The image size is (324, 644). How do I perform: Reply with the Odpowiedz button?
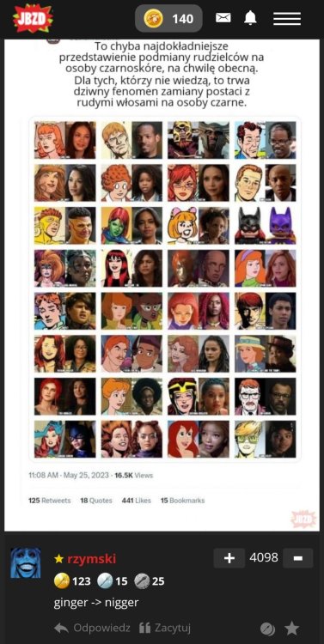click(x=92, y=628)
